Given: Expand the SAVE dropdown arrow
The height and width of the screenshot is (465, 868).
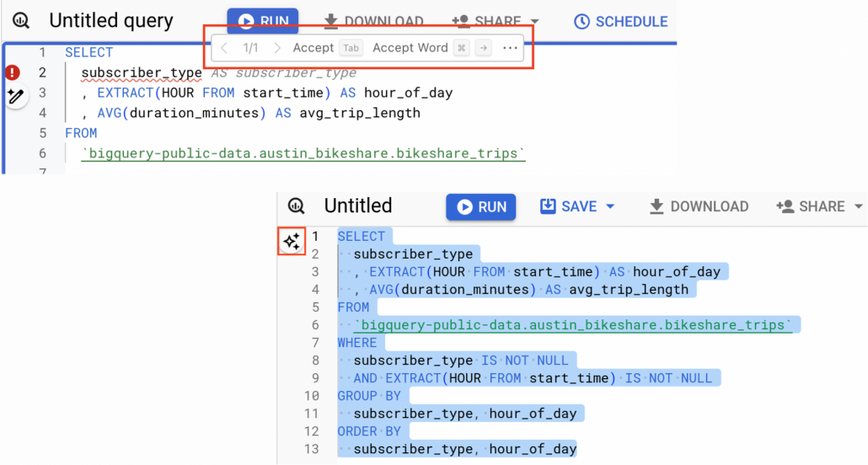Looking at the screenshot, I should point(610,206).
